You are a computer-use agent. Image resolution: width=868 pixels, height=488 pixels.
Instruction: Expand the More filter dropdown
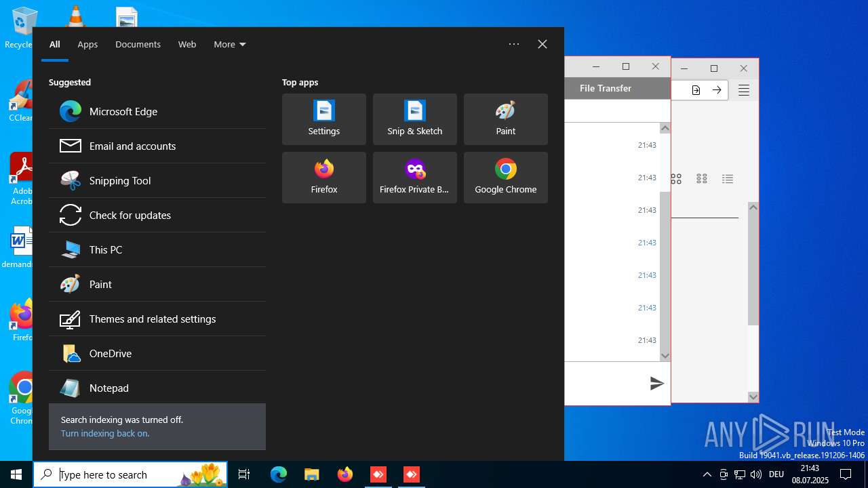[230, 44]
